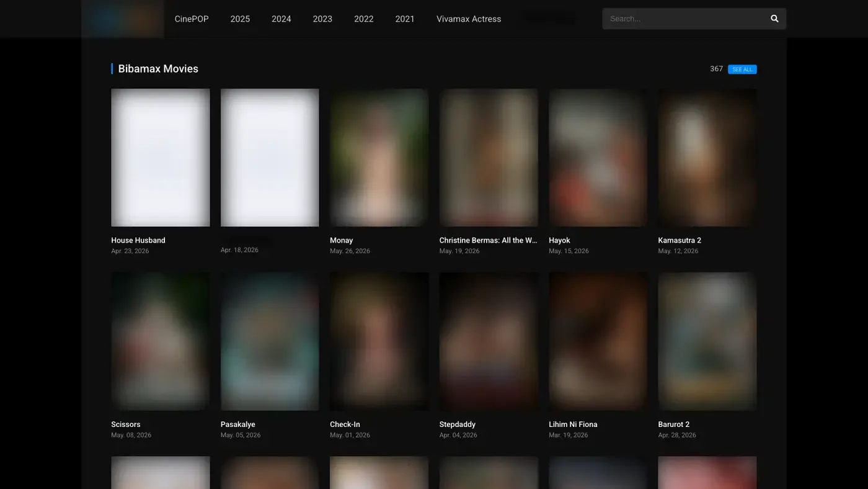Click the search magnifier icon

(774, 19)
